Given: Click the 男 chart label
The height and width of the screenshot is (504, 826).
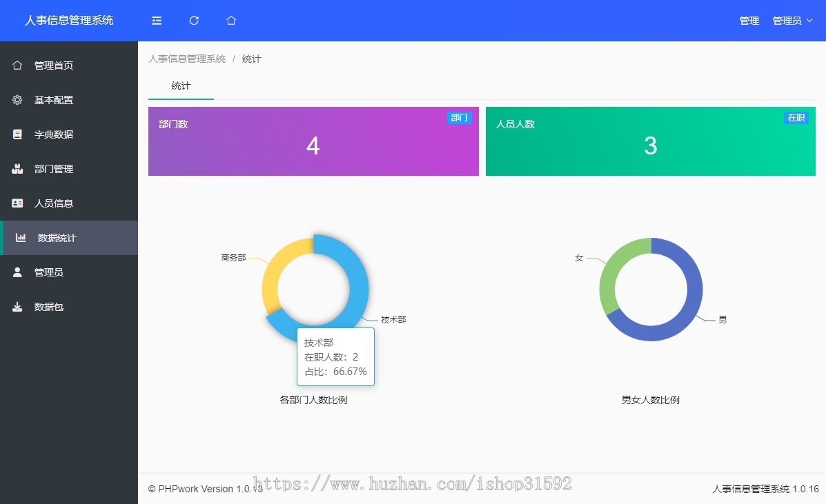Looking at the screenshot, I should (722, 319).
